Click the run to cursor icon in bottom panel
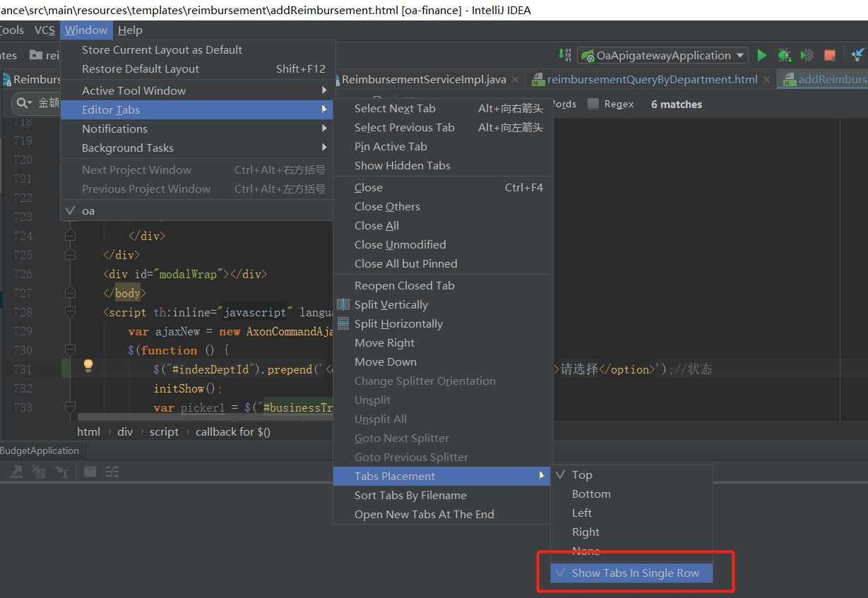This screenshot has height=598, width=868. coord(62,472)
